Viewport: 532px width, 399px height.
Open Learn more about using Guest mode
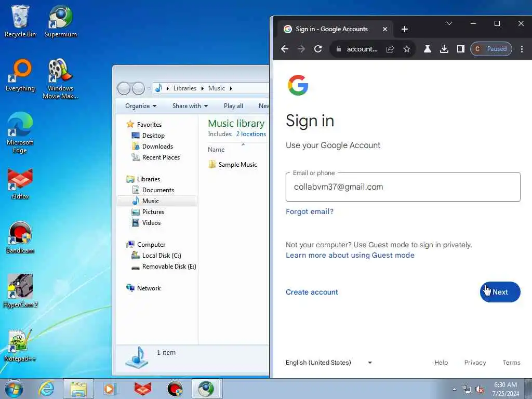click(350, 255)
